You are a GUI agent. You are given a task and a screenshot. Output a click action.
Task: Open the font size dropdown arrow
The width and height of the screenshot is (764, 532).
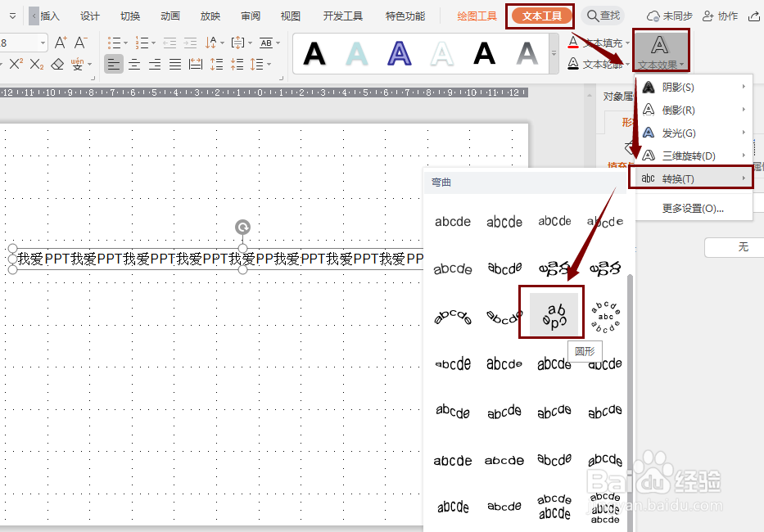click(x=43, y=43)
